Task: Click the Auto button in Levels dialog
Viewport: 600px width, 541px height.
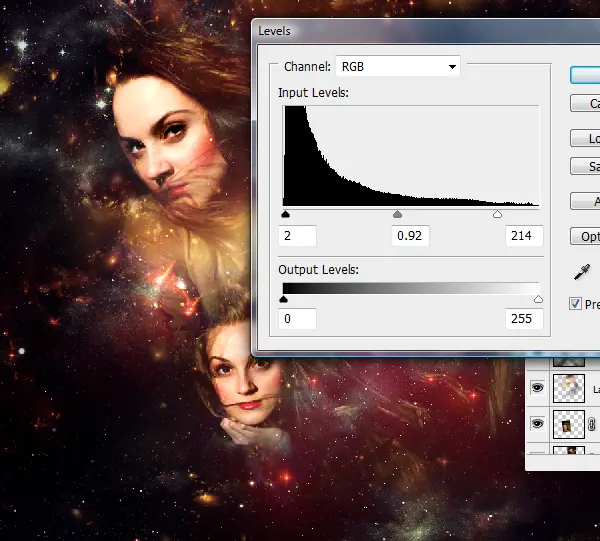Action: point(585,201)
